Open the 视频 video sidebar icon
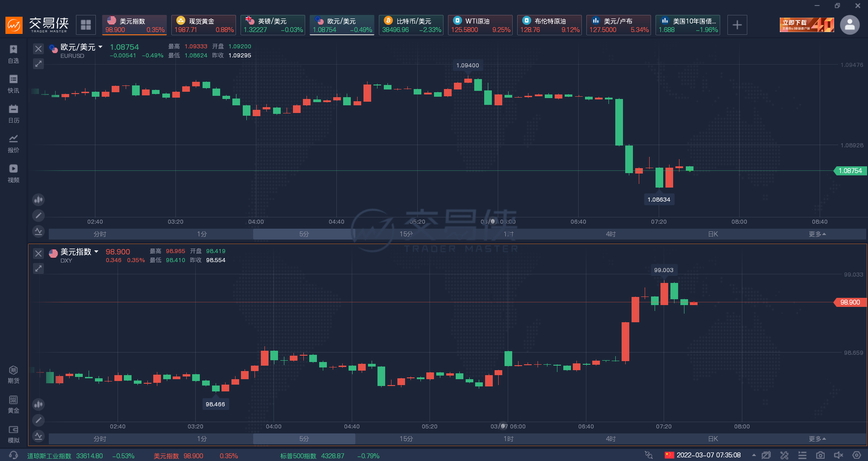 point(14,174)
